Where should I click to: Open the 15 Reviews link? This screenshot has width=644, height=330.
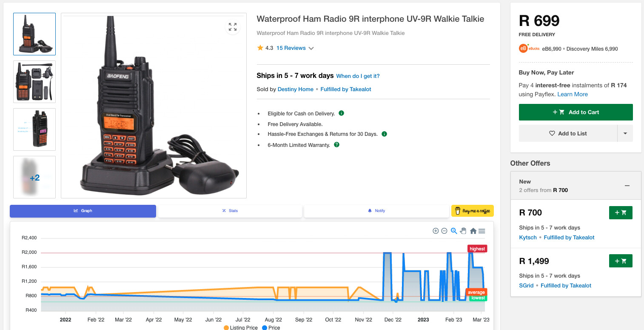coord(291,48)
